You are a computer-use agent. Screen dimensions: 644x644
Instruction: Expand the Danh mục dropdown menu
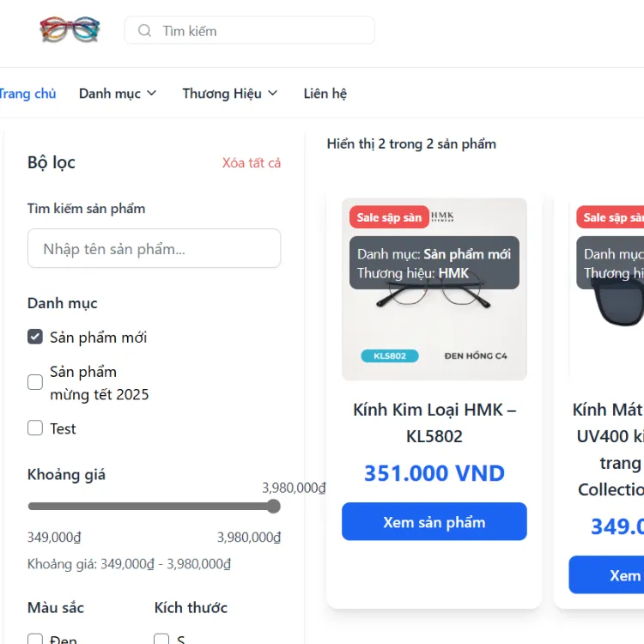tap(118, 94)
